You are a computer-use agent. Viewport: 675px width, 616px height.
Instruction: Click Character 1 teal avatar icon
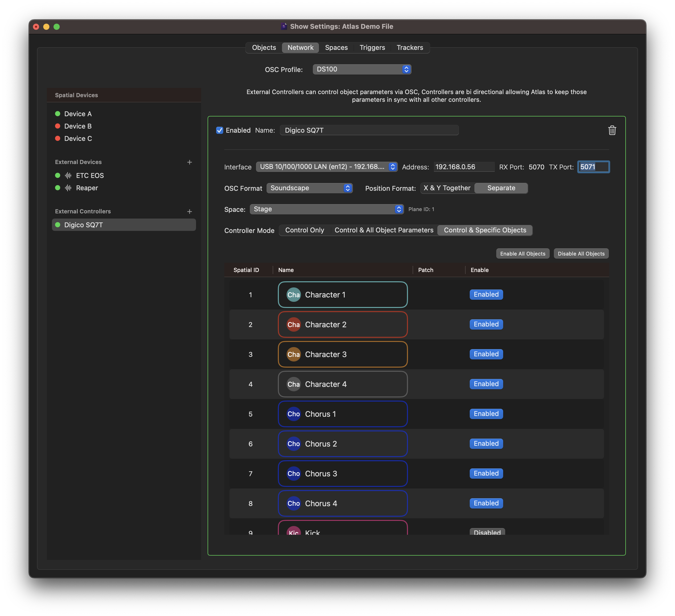point(293,294)
